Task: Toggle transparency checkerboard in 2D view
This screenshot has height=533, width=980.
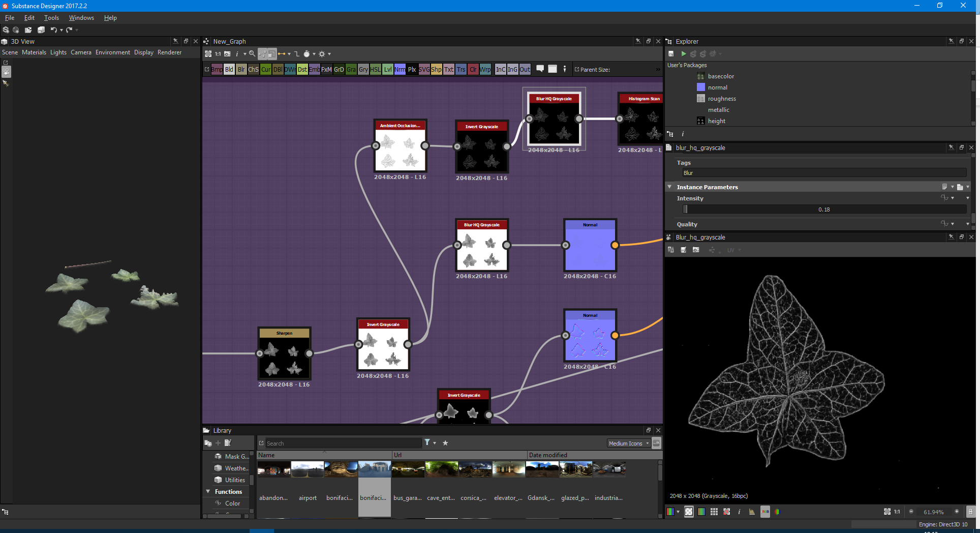Action: tap(689, 512)
